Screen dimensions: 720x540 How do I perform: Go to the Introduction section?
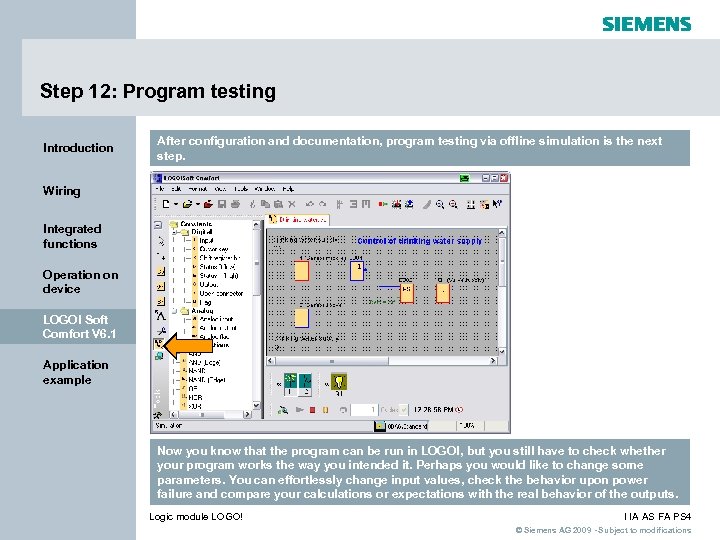tap(78, 148)
